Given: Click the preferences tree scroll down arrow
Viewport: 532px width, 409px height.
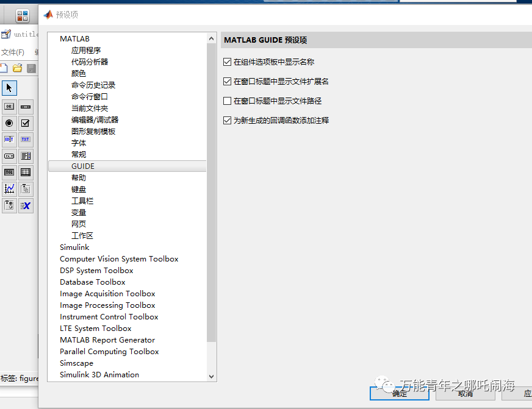Looking at the screenshot, I should tap(211, 377).
